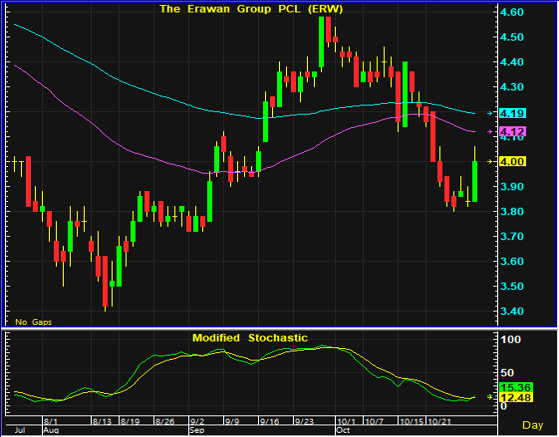The height and width of the screenshot is (437, 559).
Task: Click the Modified Stochastic panel title
Action: tap(250, 338)
